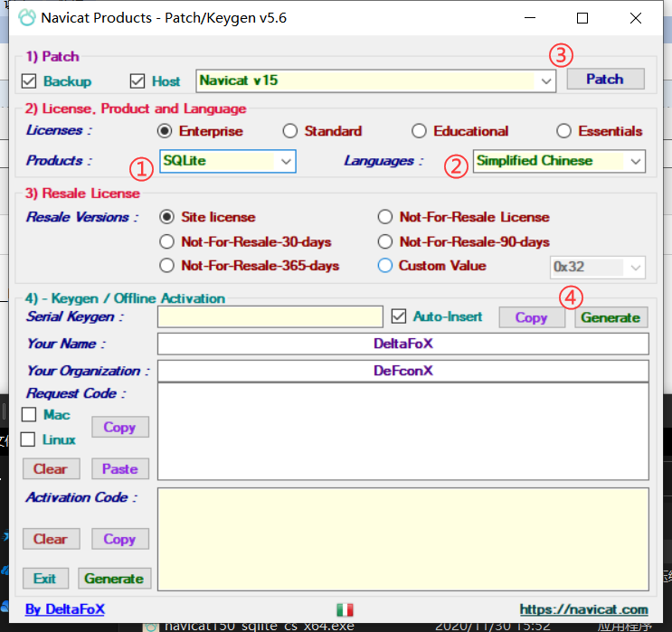Clear the Activation Code field
Viewport: 672px width, 632px height.
coord(51,539)
